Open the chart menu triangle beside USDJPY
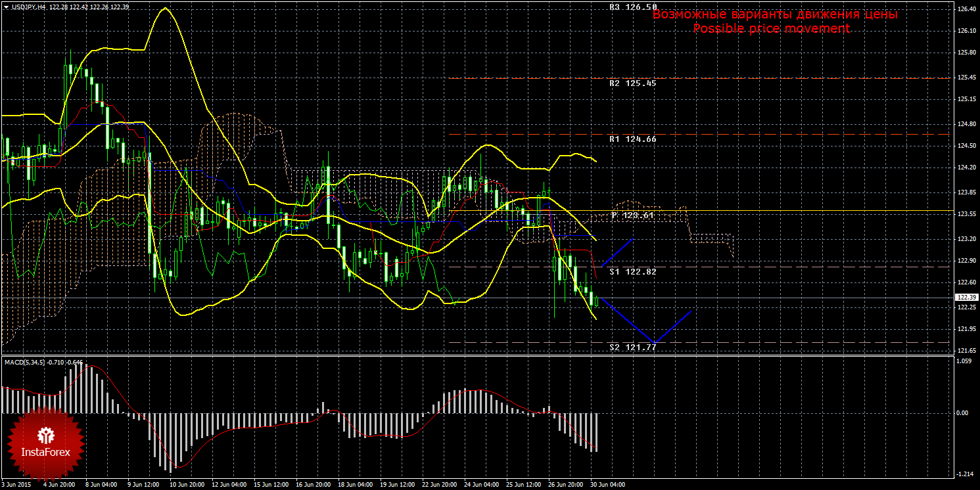 (x=6, y=7)
